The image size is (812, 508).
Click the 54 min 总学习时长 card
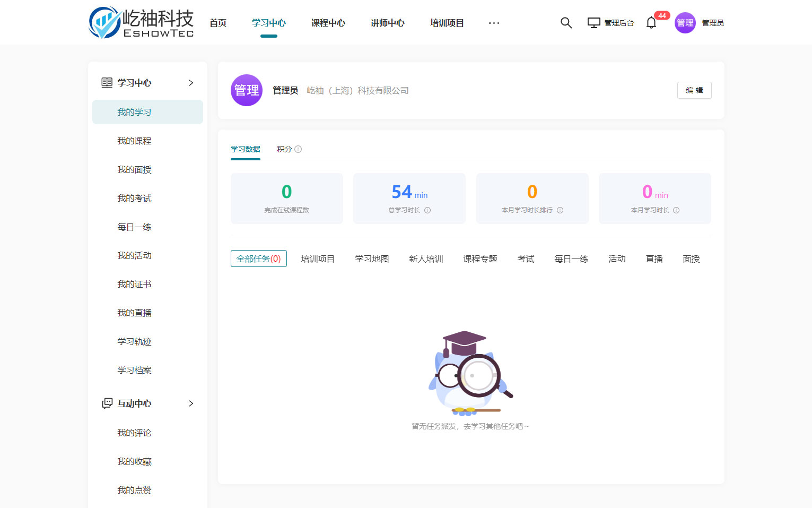(409, 199)
